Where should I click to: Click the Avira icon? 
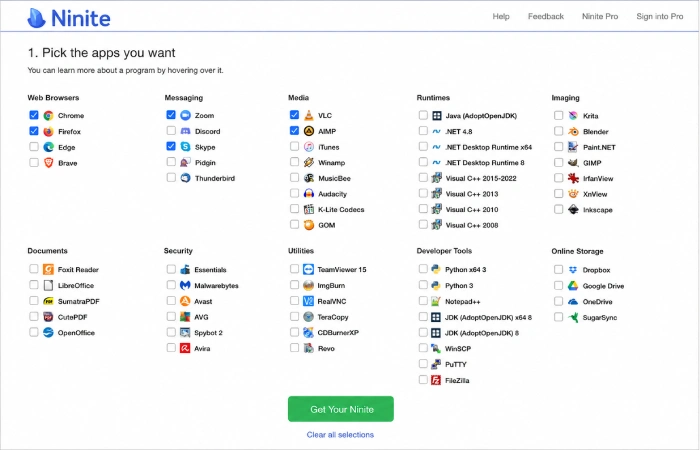coord(185,348)
